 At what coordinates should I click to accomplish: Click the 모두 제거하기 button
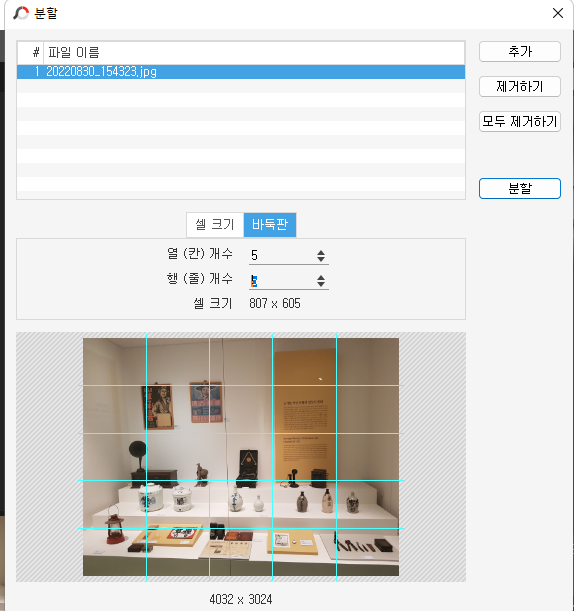tap(519, 122)
